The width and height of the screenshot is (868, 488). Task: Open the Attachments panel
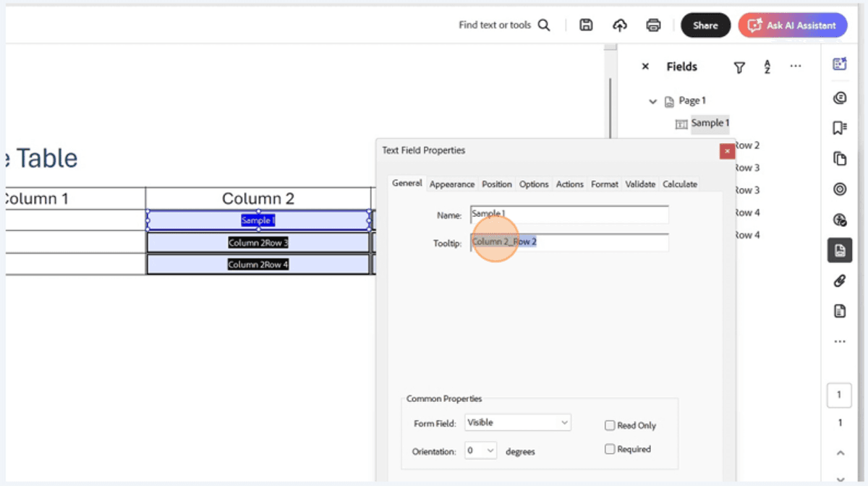839,281
